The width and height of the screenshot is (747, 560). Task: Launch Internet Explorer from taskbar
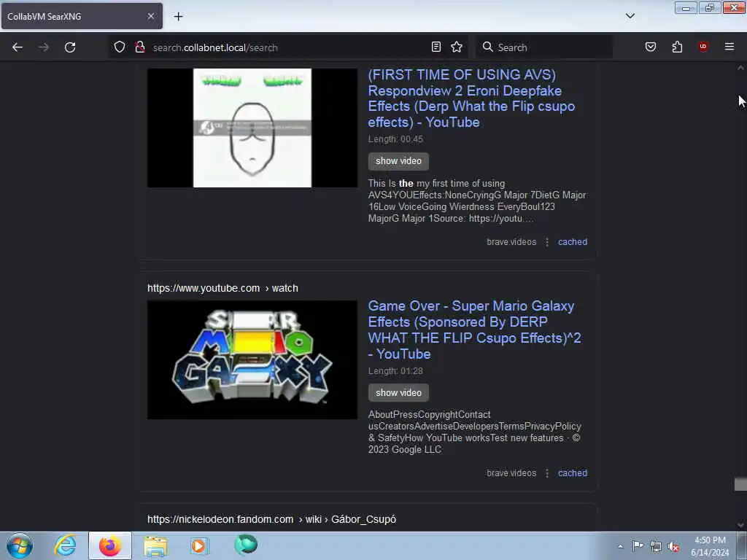[65, 545]
